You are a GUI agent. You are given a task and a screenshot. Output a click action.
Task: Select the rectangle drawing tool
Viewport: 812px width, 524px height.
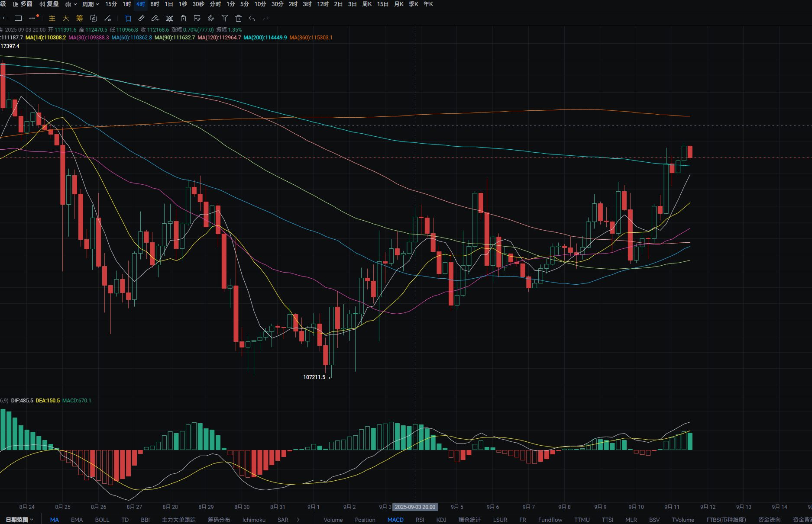[x=18, y=18]
